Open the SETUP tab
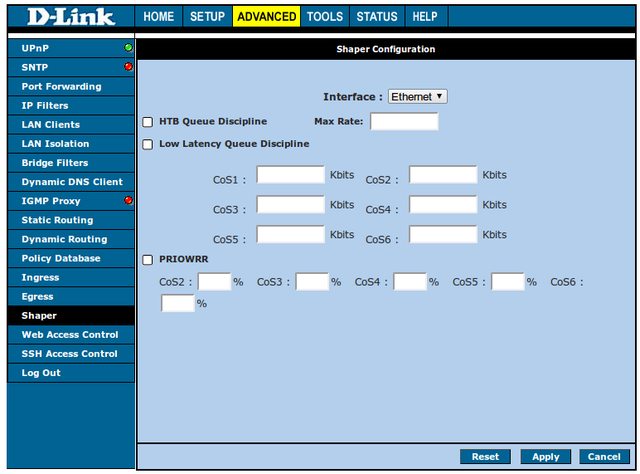The height and width of the screenshot is (474, 640). (207, 16)
